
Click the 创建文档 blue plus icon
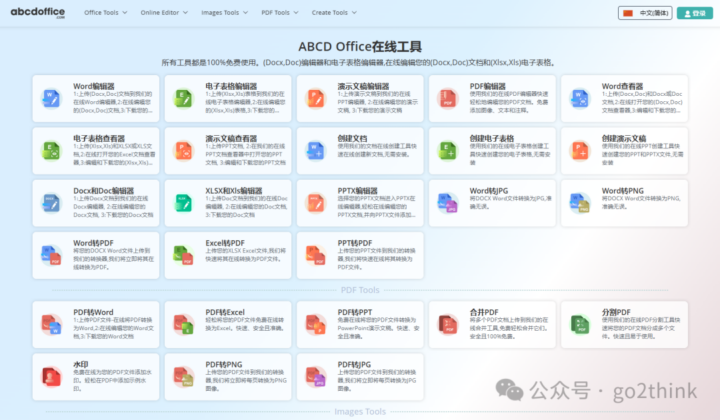pyautogui.click(x=315, y=151)
